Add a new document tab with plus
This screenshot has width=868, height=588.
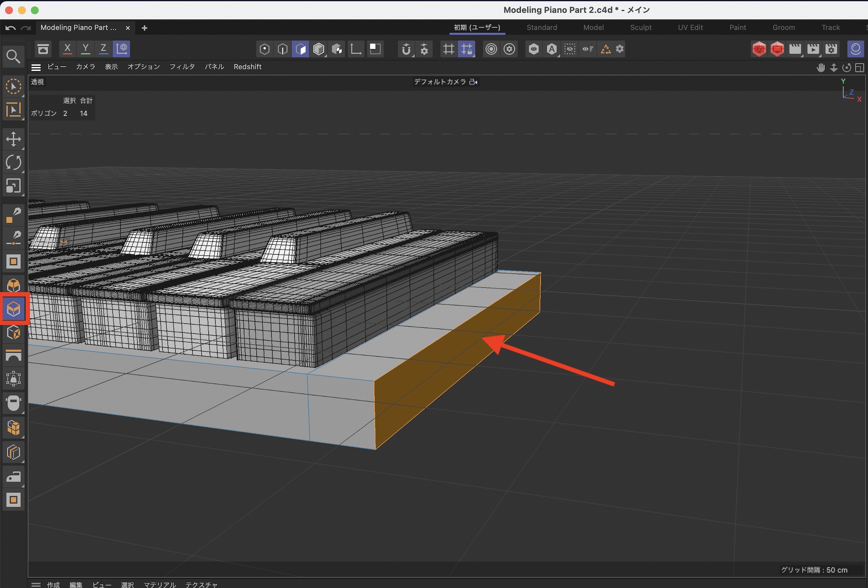point(145,28)
